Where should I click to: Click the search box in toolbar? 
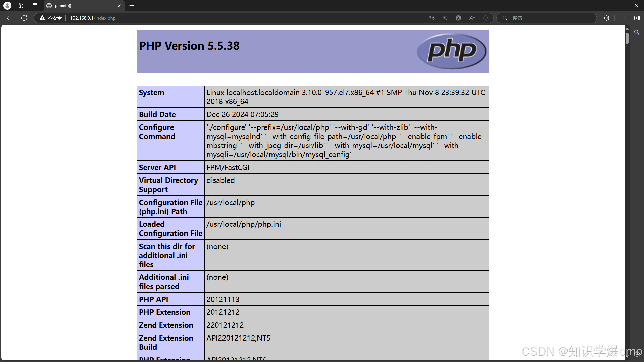(547, 18)
